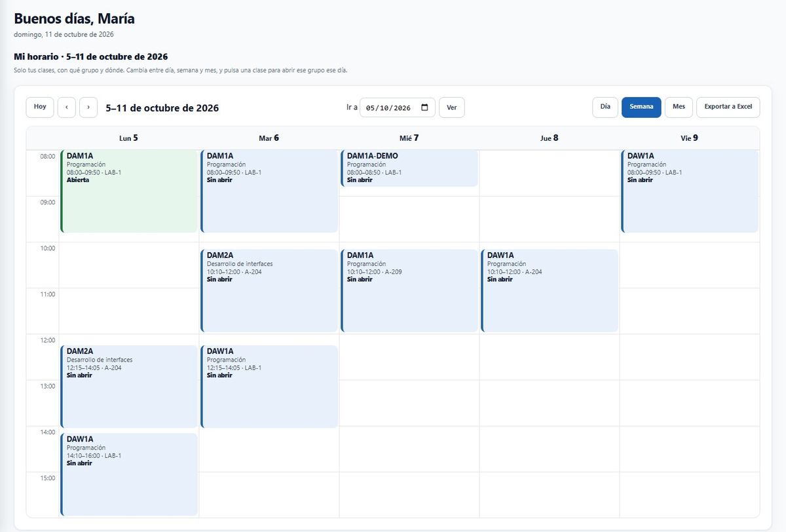Open Monday DAM1A class marked Abierta
The width and height of the screenshot is (786, 532).
point(129,191)
